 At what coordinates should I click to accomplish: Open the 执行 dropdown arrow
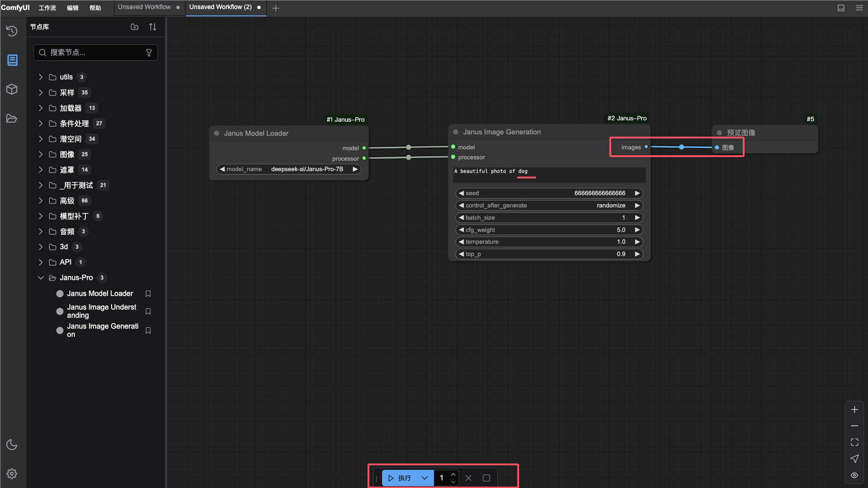tap(425, 478)
